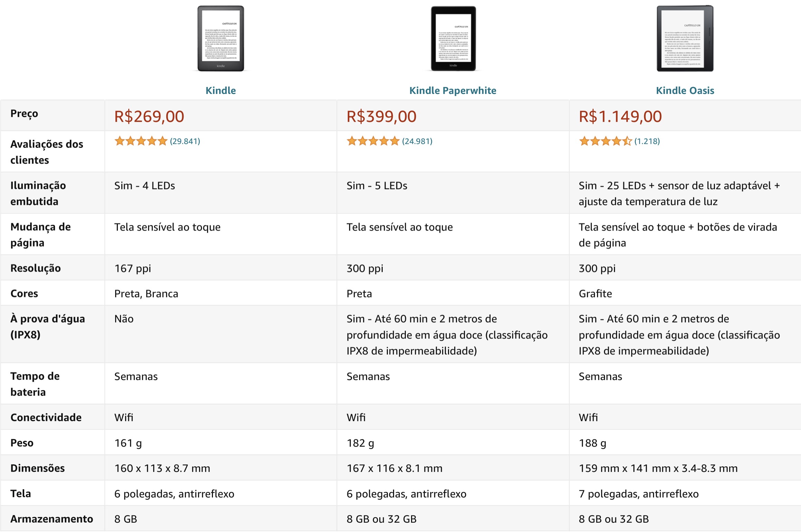801x532 pixels.
Task: Open the Kindle Paperwhite product link
Action: click(x=453, y=91)
